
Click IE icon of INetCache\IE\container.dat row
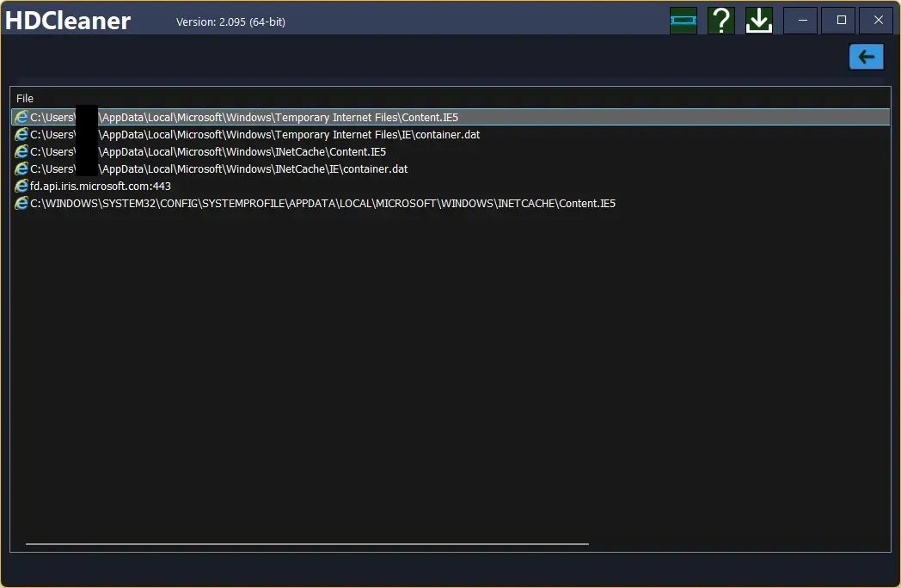click(x=21, y=169)
